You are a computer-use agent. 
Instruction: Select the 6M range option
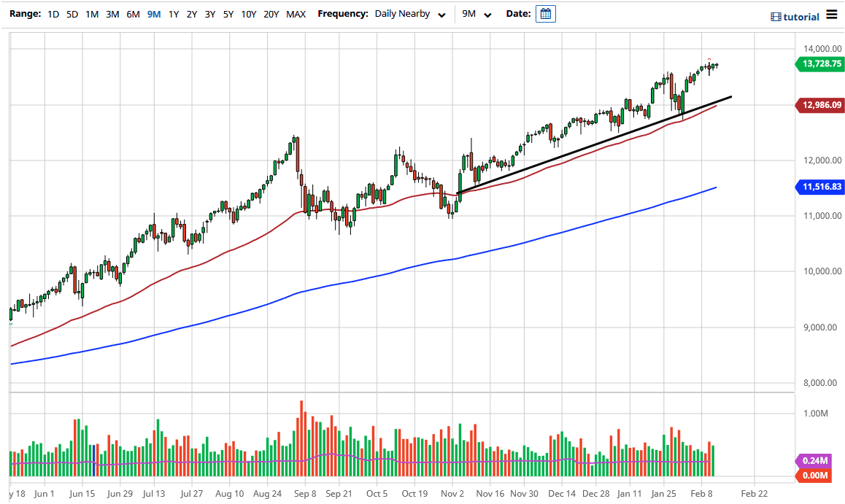click(132, 13)
